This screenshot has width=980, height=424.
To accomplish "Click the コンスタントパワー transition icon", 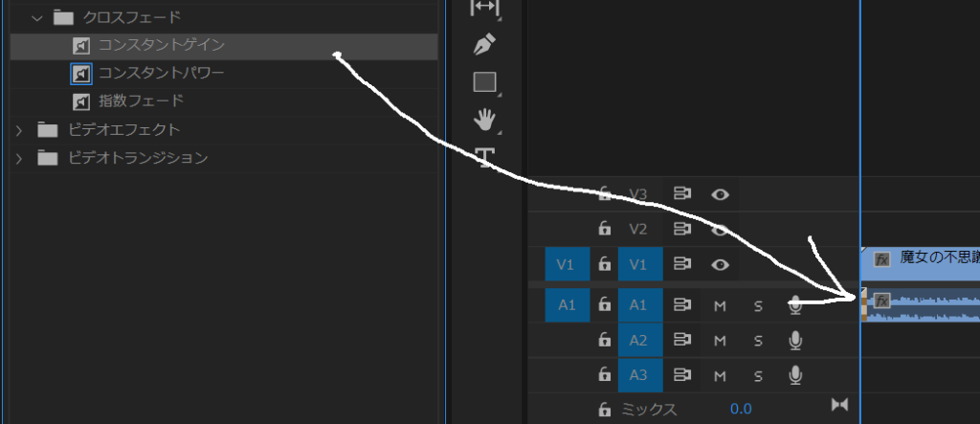I will click(81, 73).
